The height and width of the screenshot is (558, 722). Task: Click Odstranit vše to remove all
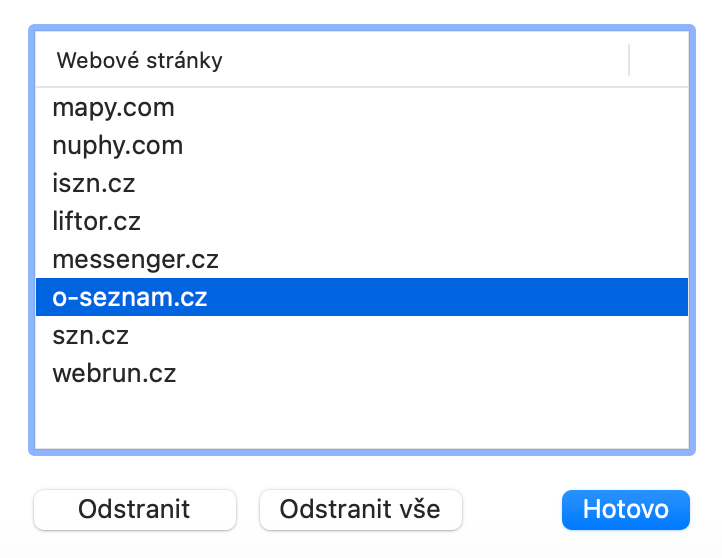360,509
